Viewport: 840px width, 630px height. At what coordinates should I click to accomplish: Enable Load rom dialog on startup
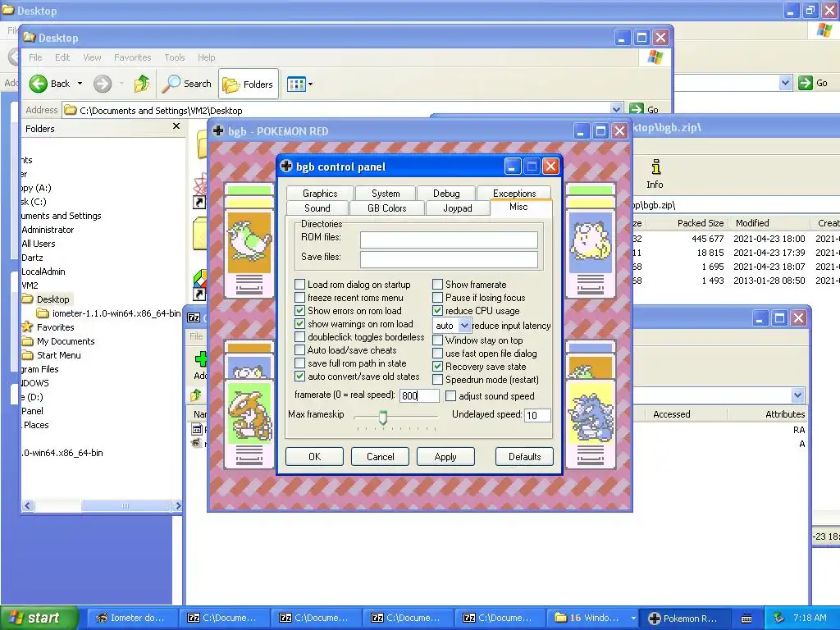click(x=300, y=285)
